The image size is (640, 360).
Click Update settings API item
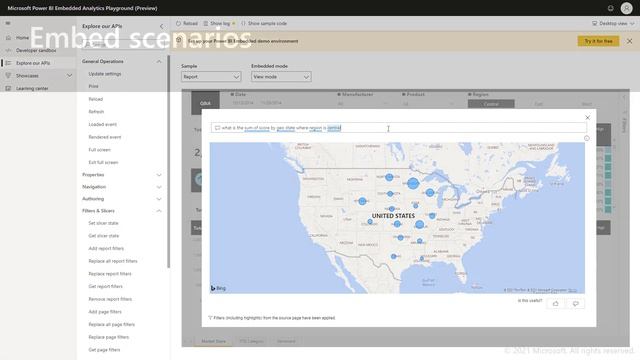click(x=105, y=74)
